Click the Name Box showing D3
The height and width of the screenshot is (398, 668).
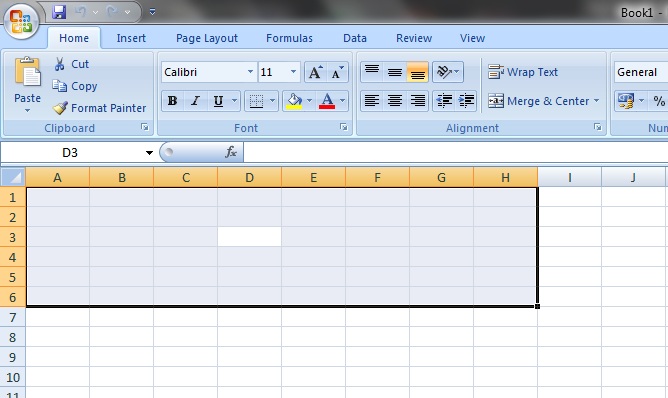(70, 153)
